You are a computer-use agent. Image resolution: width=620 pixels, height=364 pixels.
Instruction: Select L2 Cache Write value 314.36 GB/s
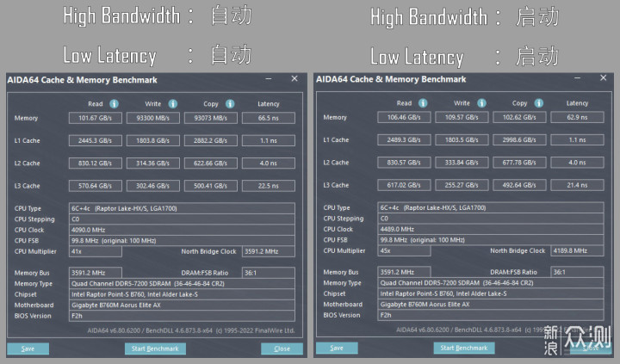(x=153, y=163)
